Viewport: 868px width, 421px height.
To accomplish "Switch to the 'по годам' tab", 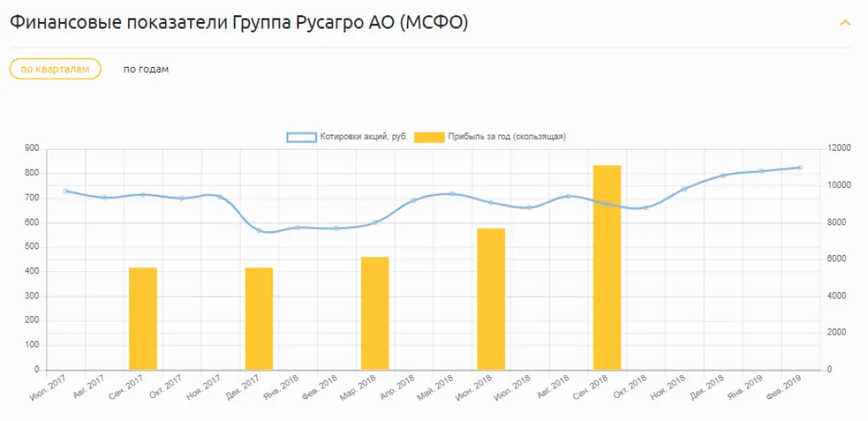I will (x=146, y=69).
